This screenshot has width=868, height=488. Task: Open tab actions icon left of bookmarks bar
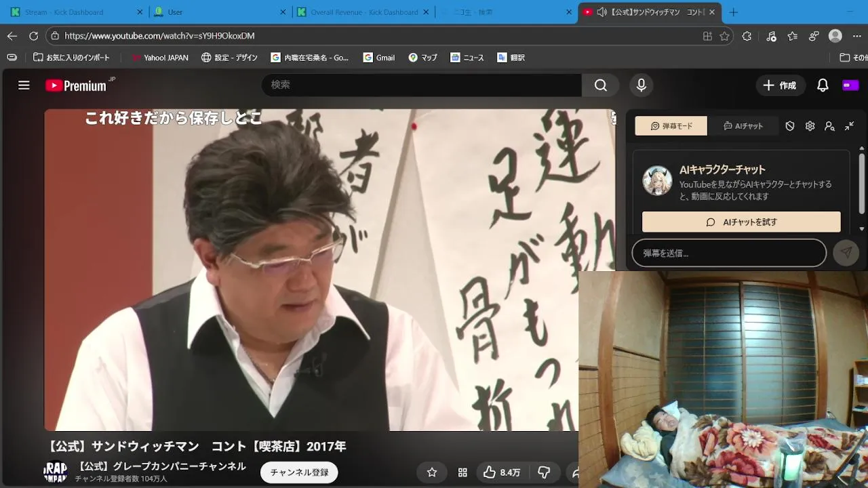(x=12, y=58)
